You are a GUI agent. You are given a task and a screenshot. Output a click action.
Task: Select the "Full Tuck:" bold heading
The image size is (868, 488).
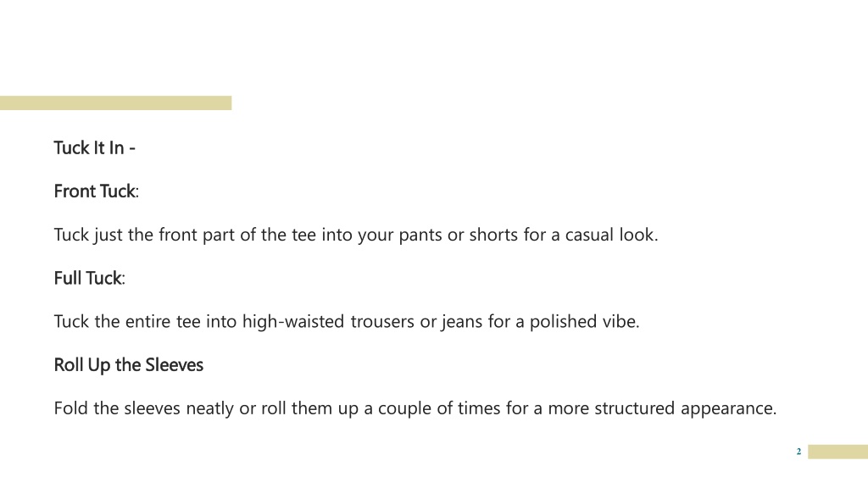click(x=90, y=278)
